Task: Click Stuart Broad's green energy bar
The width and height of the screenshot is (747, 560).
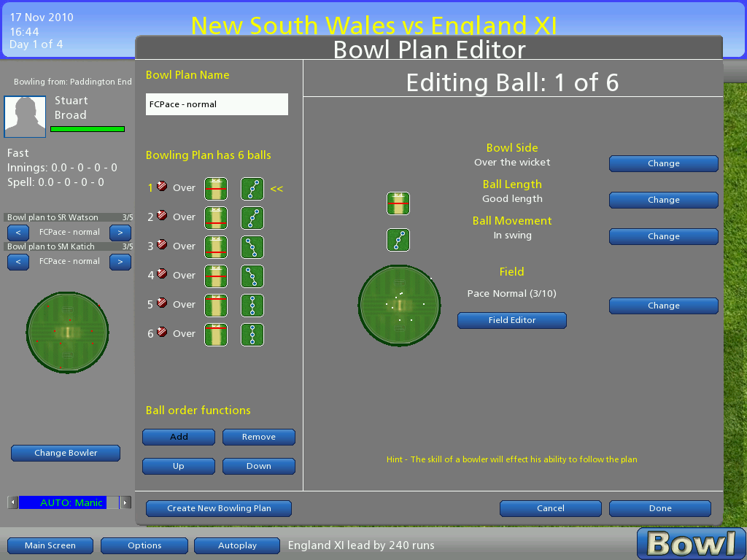Action: coord(88,129)
